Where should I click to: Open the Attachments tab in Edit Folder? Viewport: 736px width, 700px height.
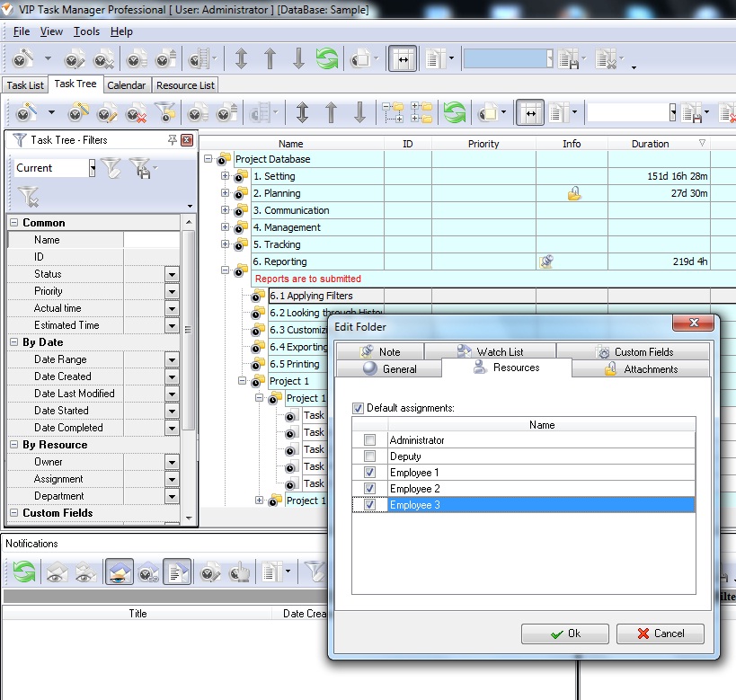pyautogui.click(x=641, y=369)
